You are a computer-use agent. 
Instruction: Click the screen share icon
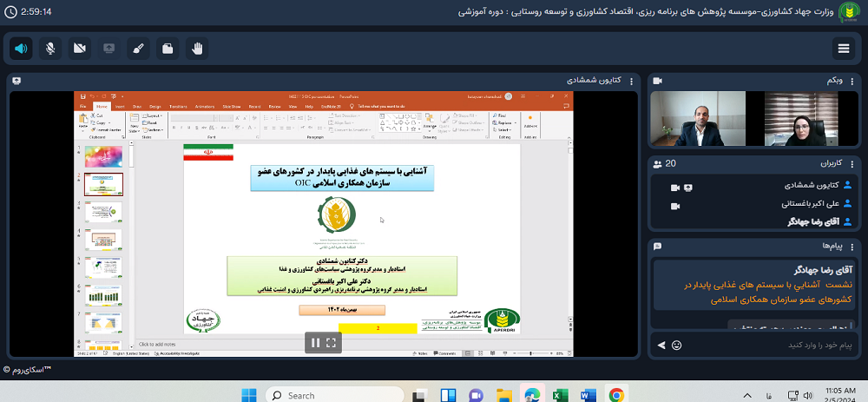109,49
